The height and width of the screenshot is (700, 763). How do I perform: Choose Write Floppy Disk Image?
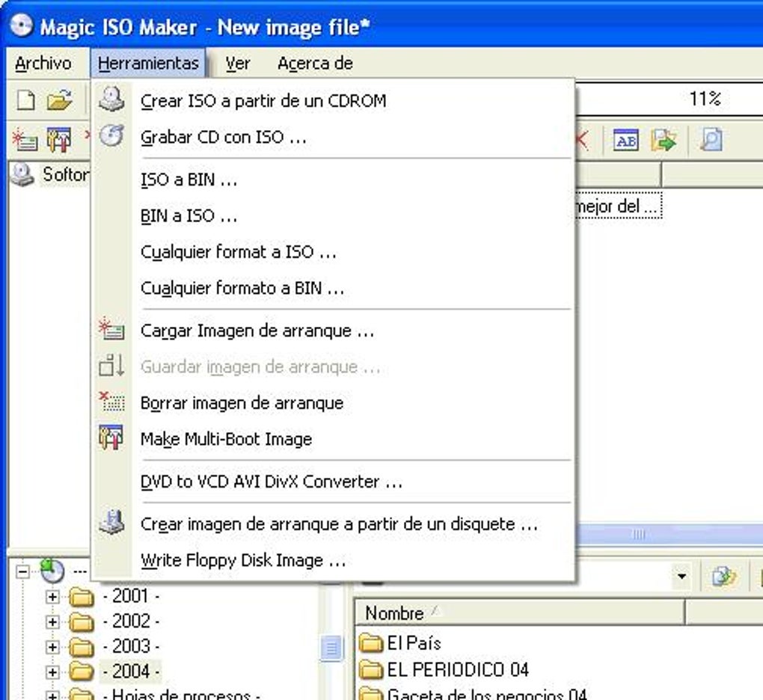point(334,560)
